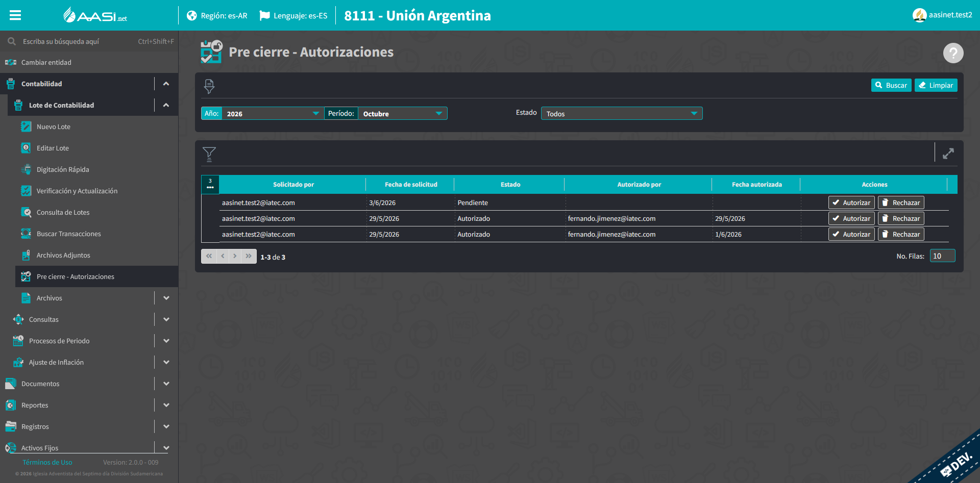The height and width of the screenshot is (483, 980).
Task: Go to the first results page
Action: point(209,256)
